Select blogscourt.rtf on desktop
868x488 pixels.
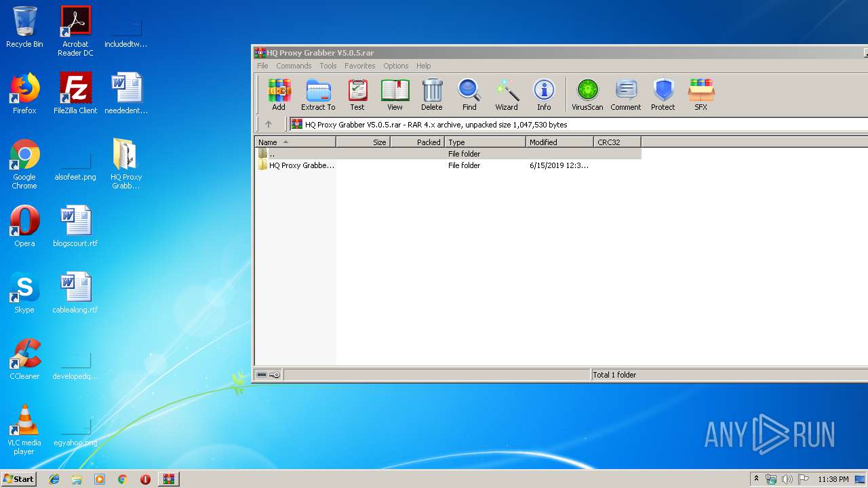pos(75,226)
